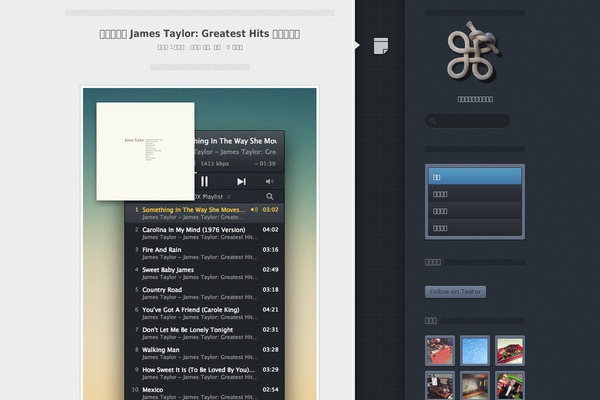The height and width of the screenshot is (400, 600).
Task: Select track "You've Got A Friend (Carole King)"
Action: [204, 313]
